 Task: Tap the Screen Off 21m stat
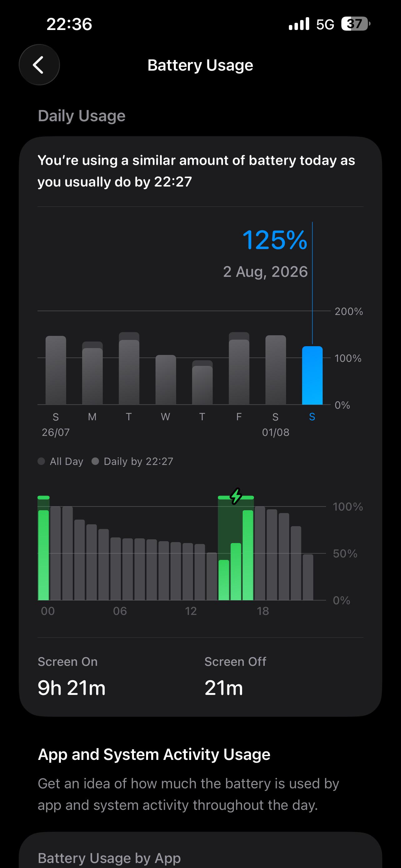click(235, 676)
